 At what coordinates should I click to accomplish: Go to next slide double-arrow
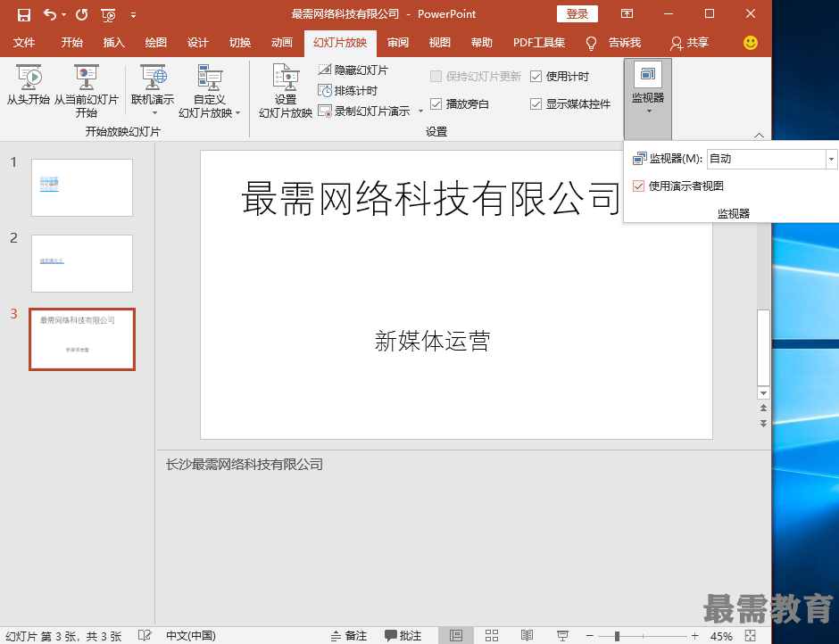click(x=763, y=423)
